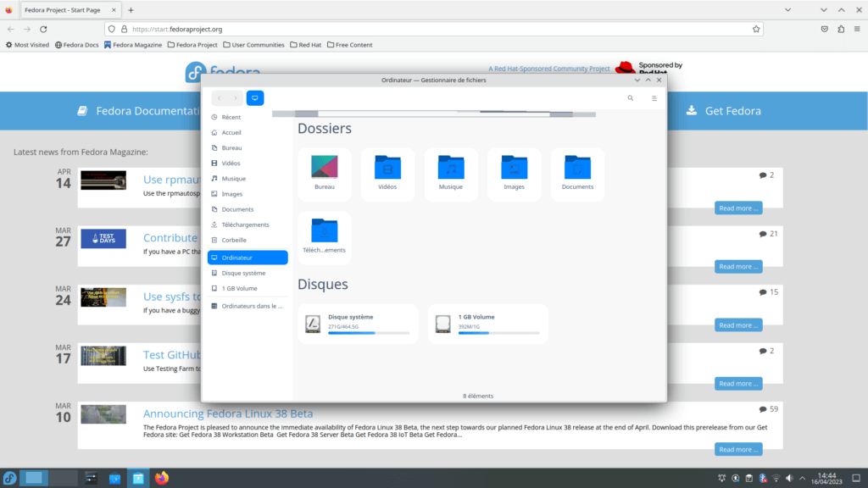Image resolution: width=868 pixels, height=488 pixels.
Task: Select Images in sidebar
Action: click(248, 194)
